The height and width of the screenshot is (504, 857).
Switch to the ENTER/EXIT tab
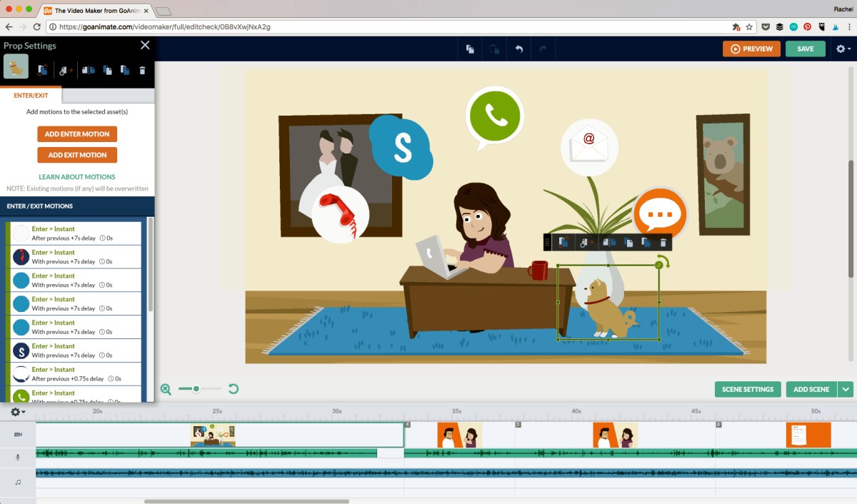pos(30,95)
